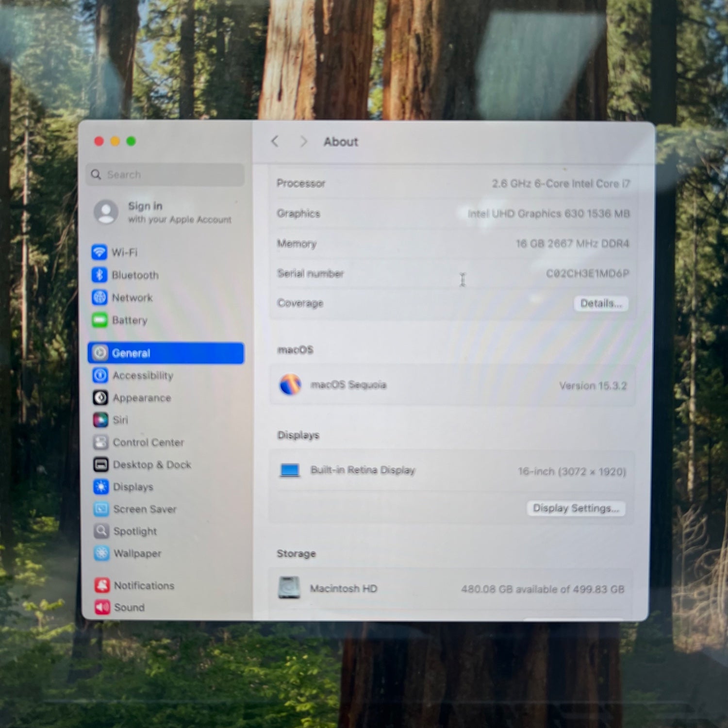Click the macOS Sequoia logo icon
Screen dimensions: 728x728
(x=290, y=385)
